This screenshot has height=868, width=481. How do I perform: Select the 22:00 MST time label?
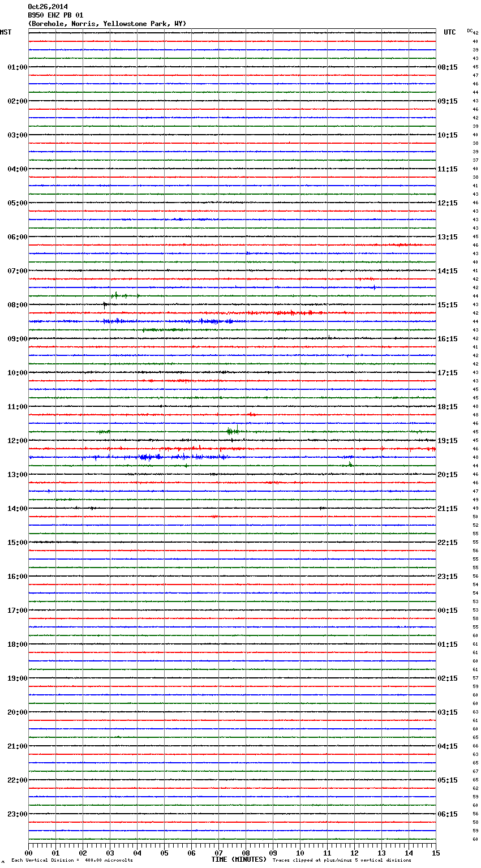click(x=18, y=780)
